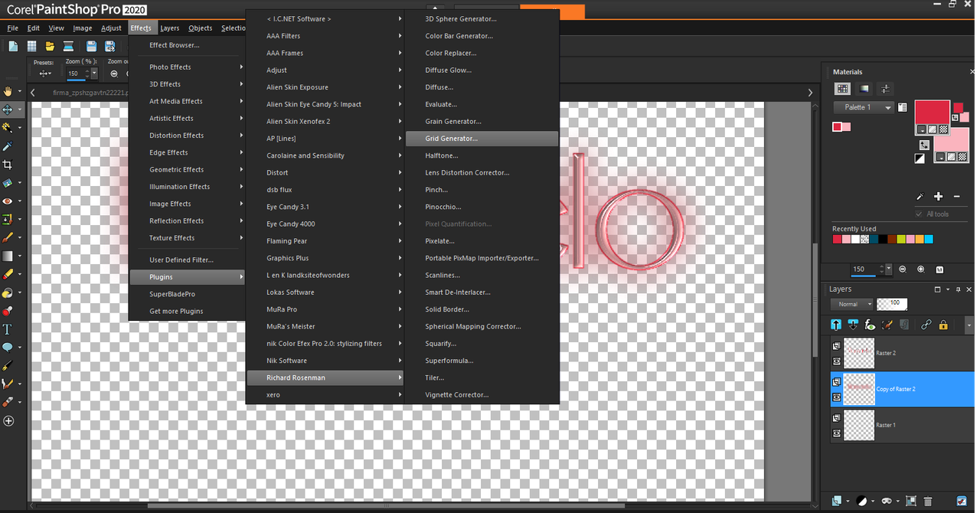Click the Layers link chain icon
The image size is (980, 513).
(926, 325)
